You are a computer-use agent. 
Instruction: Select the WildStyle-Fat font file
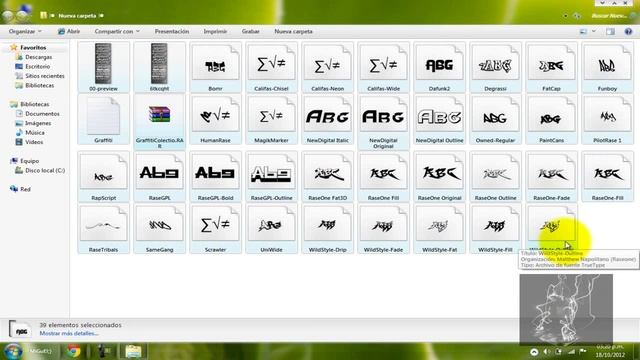tap(439, 229)
